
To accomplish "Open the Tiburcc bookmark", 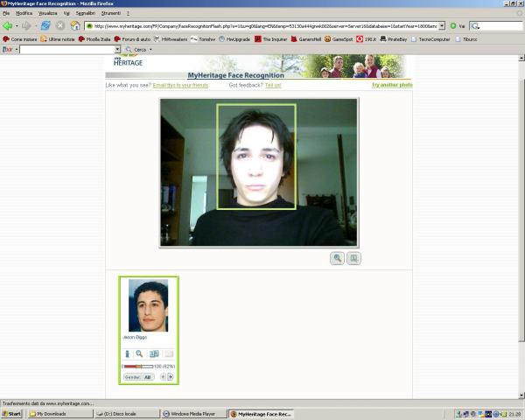I will click(466, 39).
